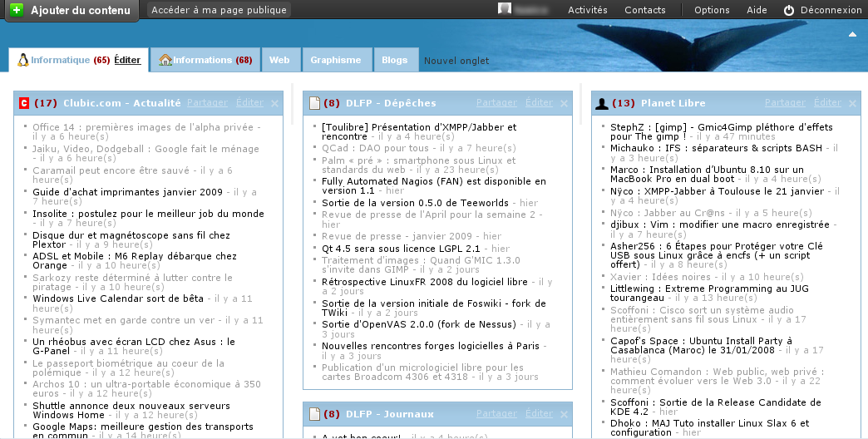
Task: Click Partager on DLFP - Journaux widget
Action: 496,413
